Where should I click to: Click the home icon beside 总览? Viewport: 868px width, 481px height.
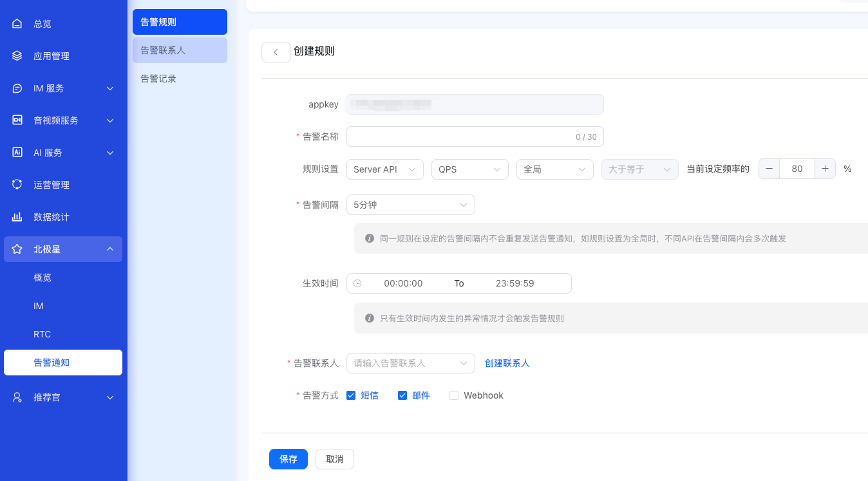pyautogui.click(x=17, y=24)
